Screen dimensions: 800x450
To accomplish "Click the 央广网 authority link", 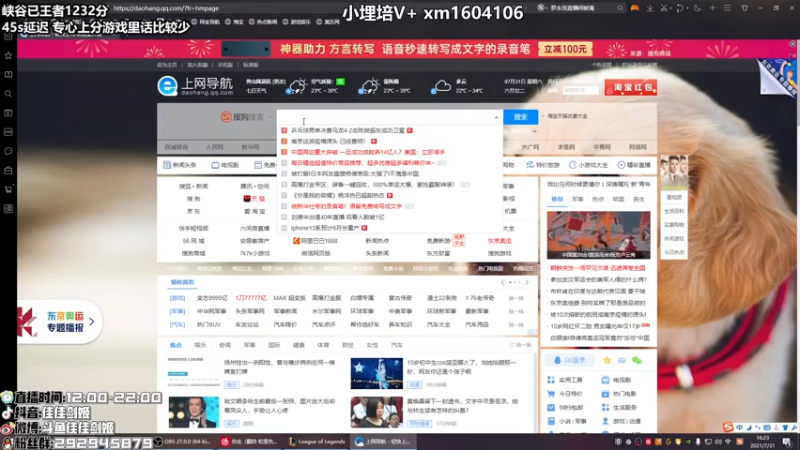I will (530, 147).
